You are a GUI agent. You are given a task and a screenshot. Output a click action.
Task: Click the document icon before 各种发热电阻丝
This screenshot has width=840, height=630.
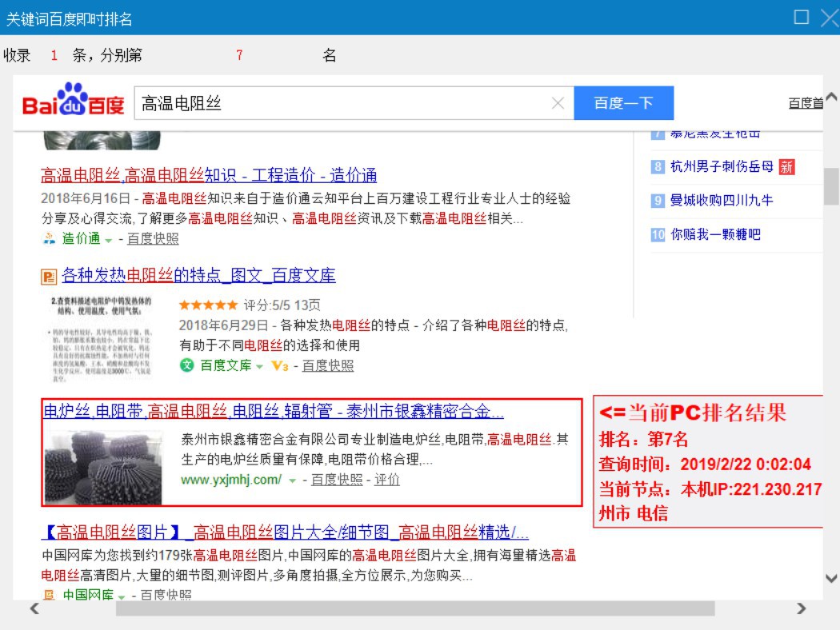(x=48, y=277)
